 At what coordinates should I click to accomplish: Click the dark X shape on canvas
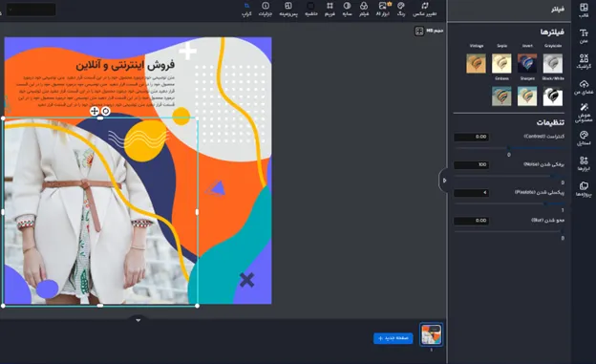(246, 280)
